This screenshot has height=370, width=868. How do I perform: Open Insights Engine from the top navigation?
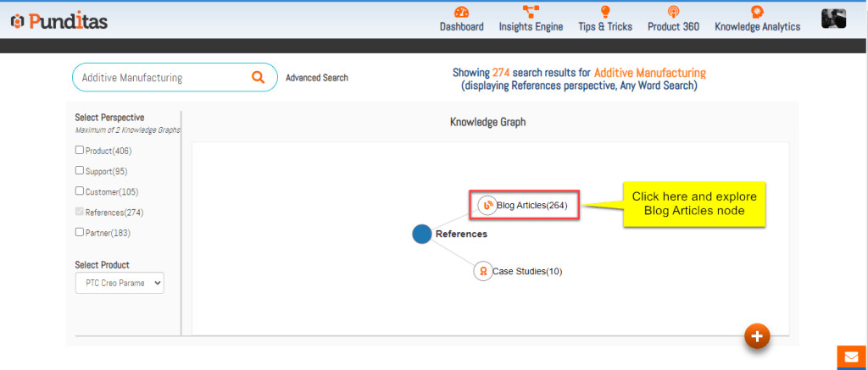[x=531, y=12]
